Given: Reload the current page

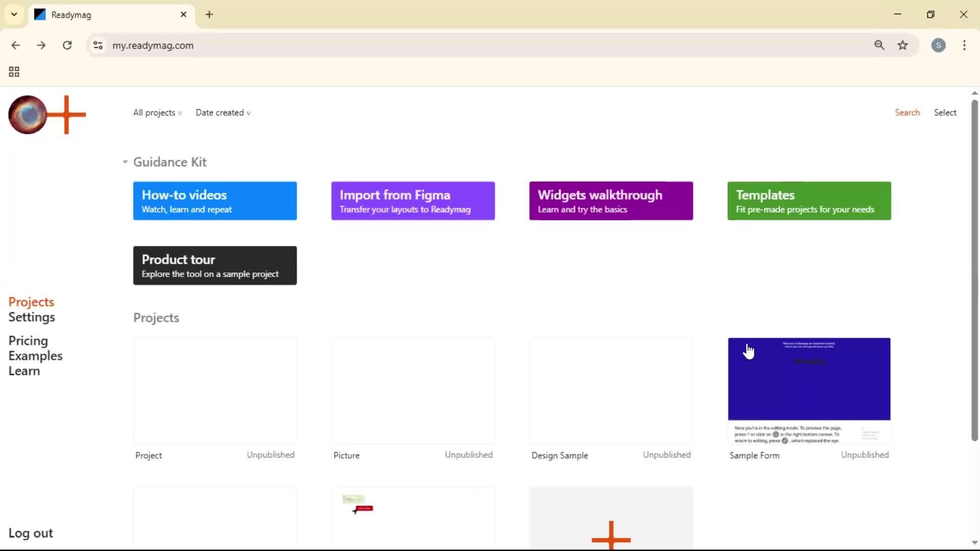Looking at the screenshot, I should click(x=67, y=45).
